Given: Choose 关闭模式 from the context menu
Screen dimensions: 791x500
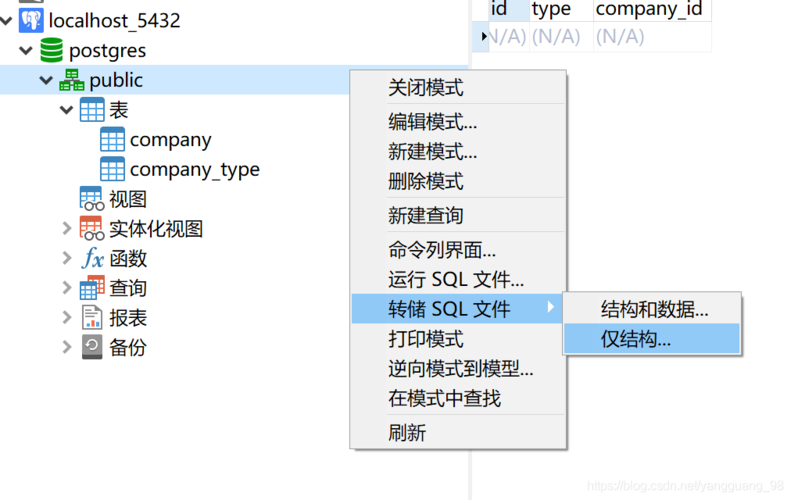Looking at the screenshot, I should [x=458, y=88].
